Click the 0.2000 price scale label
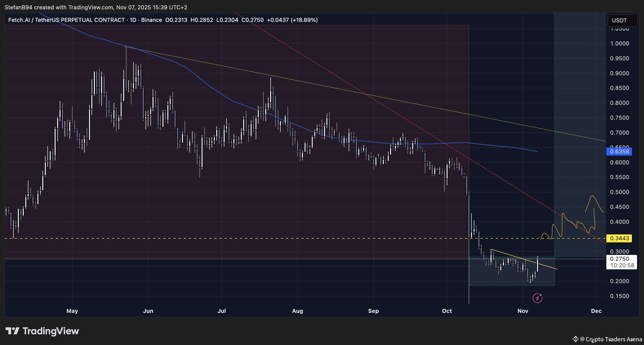 coord(620,281)
